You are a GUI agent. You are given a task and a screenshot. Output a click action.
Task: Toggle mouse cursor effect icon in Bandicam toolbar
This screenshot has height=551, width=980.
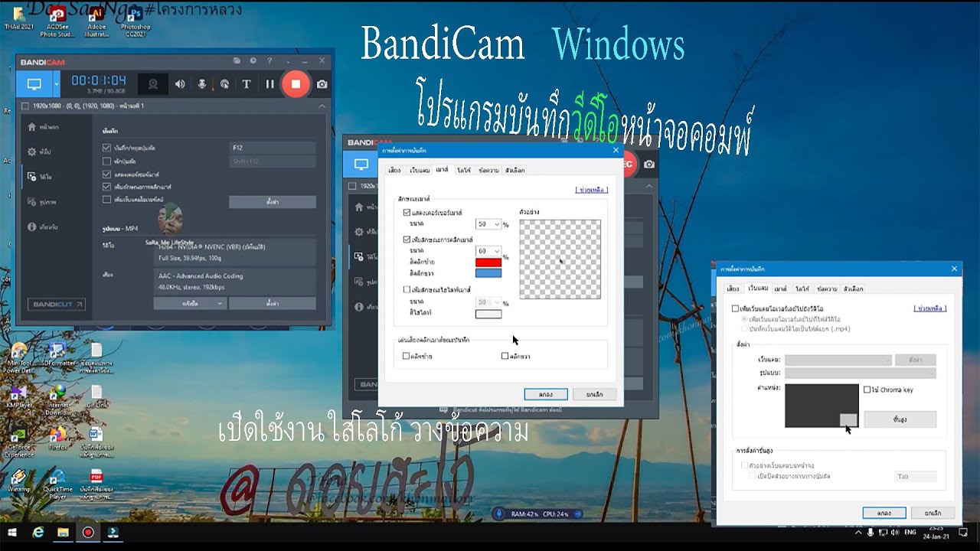(224, 84)
